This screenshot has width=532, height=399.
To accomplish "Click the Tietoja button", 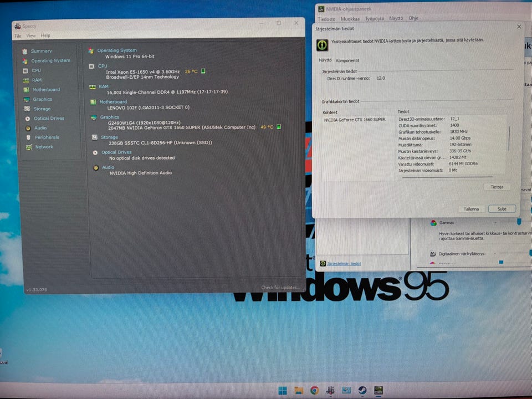I will (x=497, y=187).
